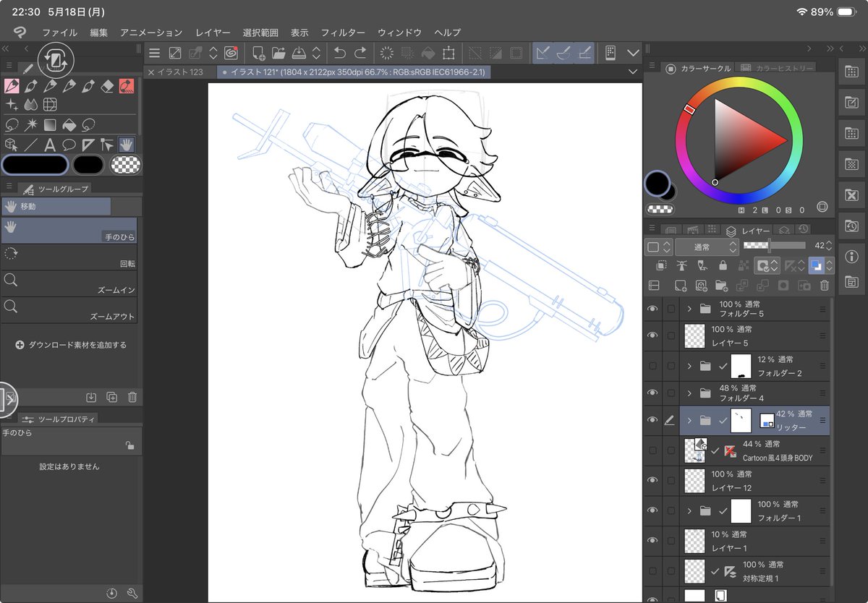Switch to イラスト 123 canvas tab

(180, 72)
